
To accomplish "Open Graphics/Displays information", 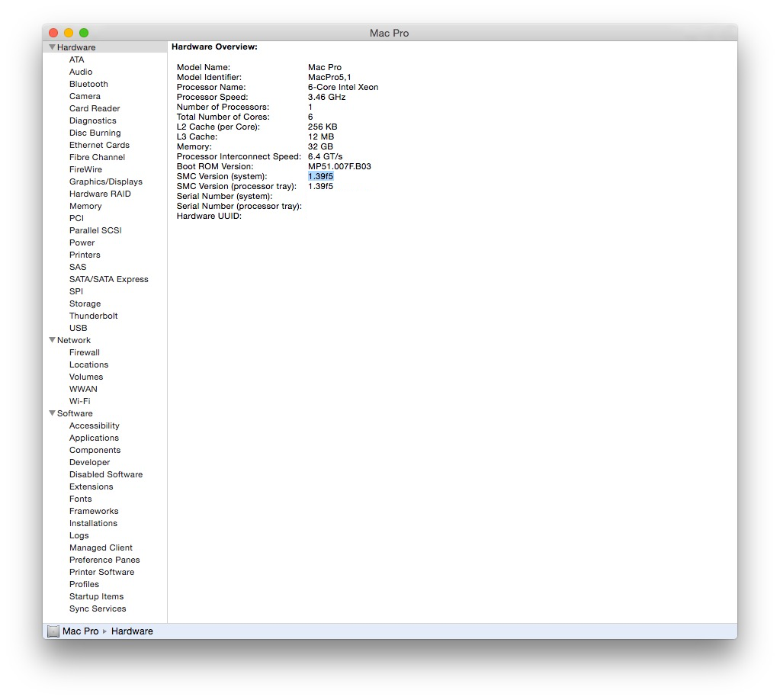I will [106, 181].
